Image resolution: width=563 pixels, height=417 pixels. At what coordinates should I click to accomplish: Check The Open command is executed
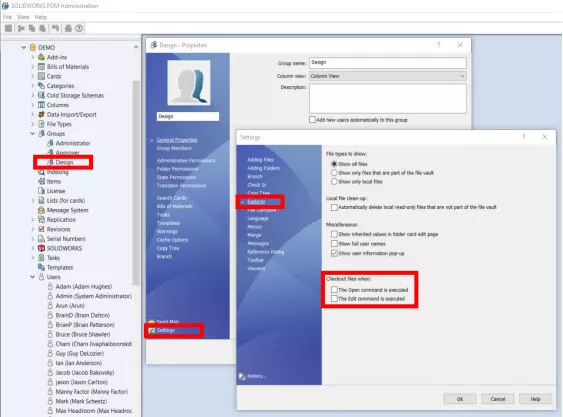click(x=334, y=289)
